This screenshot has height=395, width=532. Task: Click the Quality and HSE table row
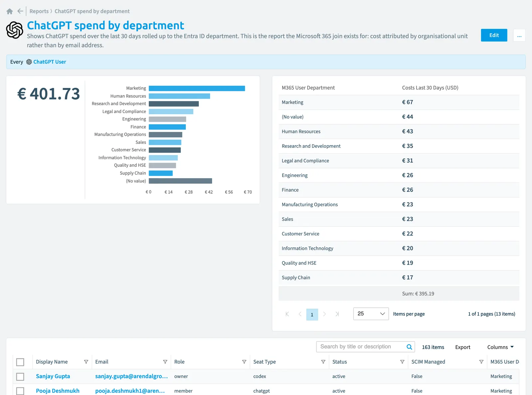tap(399, 263)
